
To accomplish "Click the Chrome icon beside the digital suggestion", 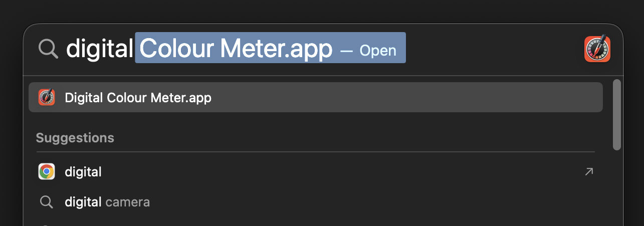I will 47,172.
